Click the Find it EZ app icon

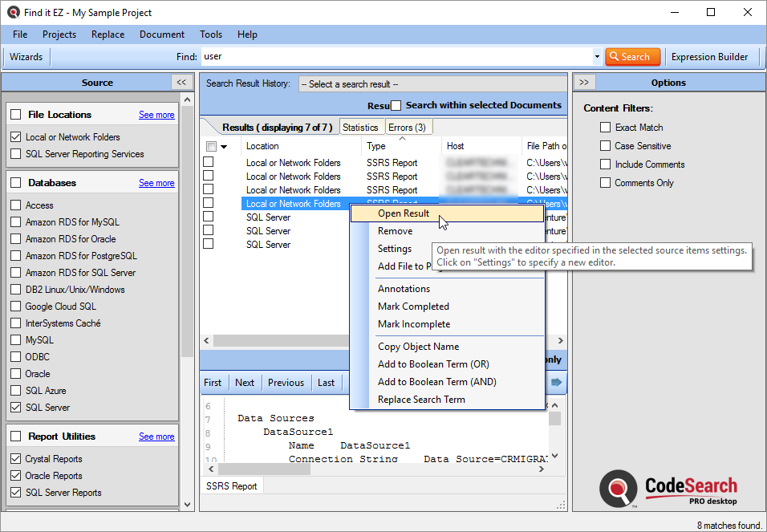(x=13, y=12)
